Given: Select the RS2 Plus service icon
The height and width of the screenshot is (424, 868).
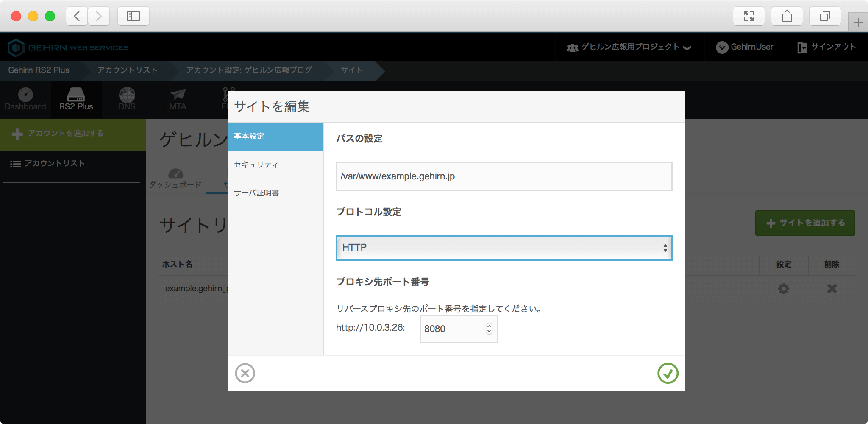Looking at the screenshot, I should click(x=76, y=99).
